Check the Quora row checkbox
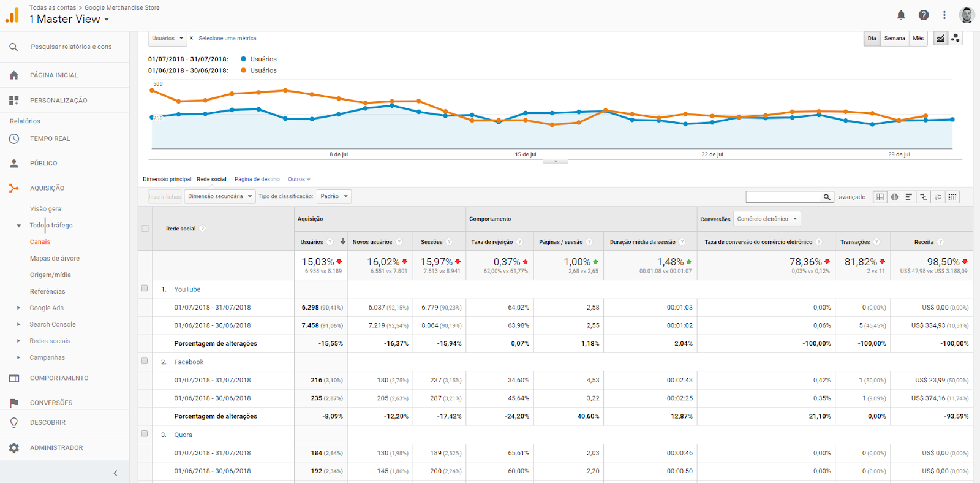 pos(145,433)
